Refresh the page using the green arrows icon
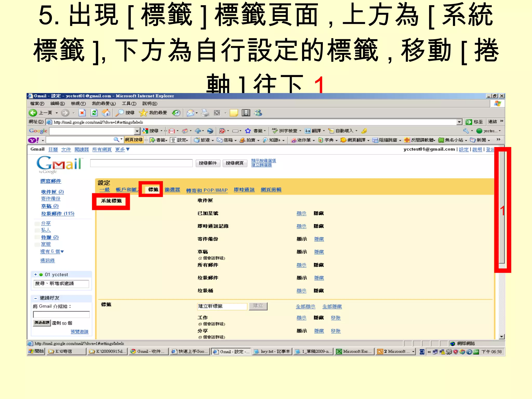The height and width of the screenshot is (399, 532). [94, 113]
